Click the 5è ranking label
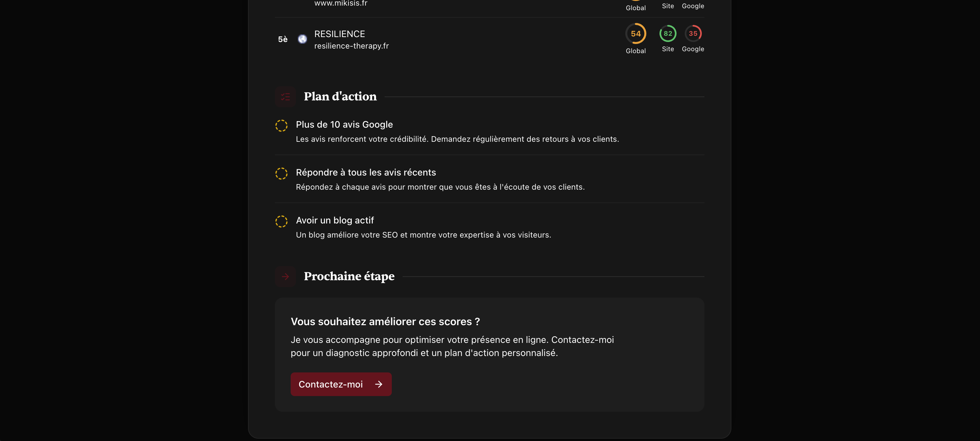The width and height of the screenshot is (980, 441). coord(283,39)
